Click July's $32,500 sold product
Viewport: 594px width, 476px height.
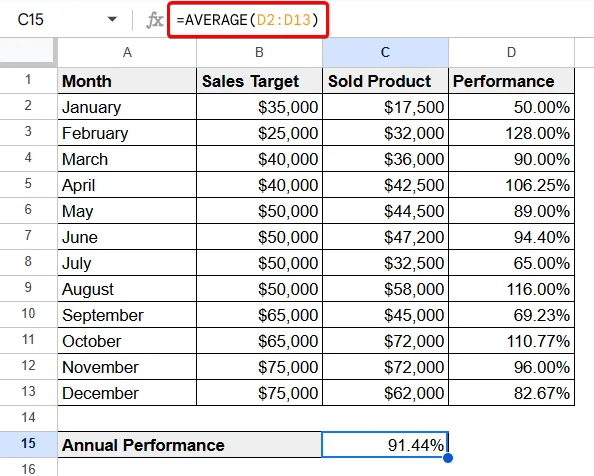coord(385,263)
